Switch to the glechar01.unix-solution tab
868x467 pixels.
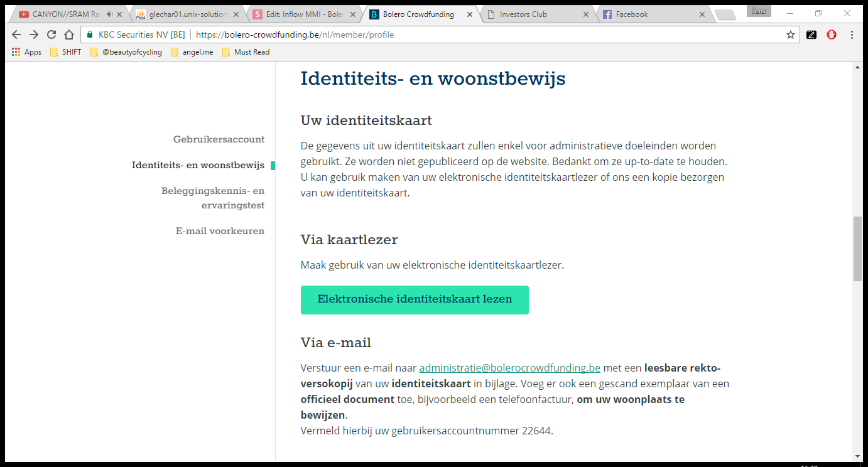pos(182,14)
